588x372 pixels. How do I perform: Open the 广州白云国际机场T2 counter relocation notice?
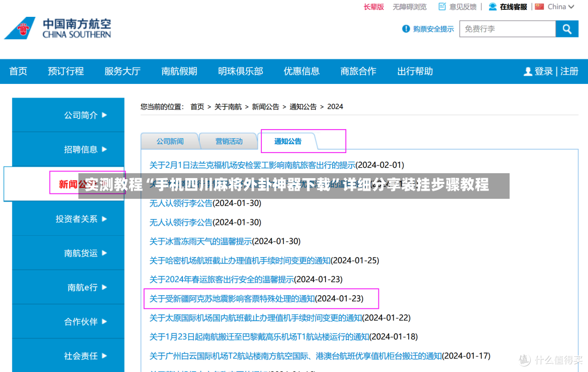point(296,356)
